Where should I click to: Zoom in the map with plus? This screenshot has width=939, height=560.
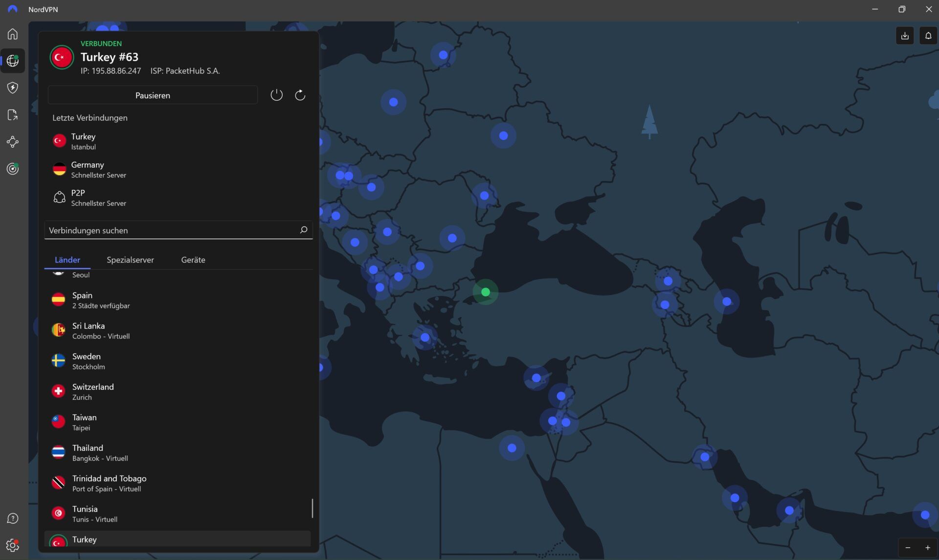(x=928, y=548)
